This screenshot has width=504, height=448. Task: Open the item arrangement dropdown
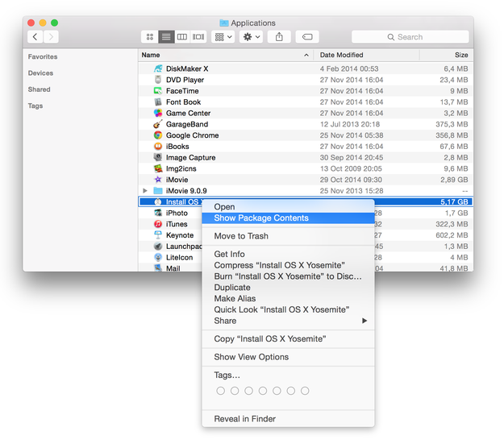(223, 37)
